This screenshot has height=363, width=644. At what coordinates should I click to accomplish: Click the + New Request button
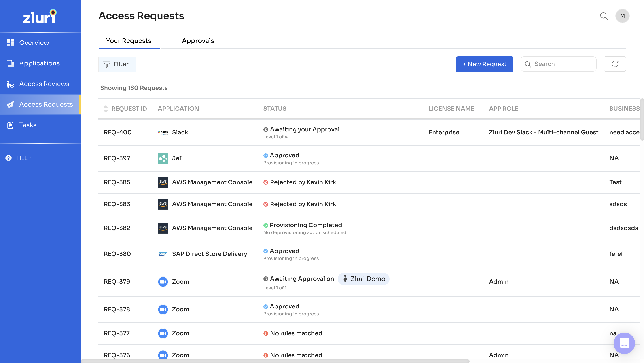pos(485,64)
